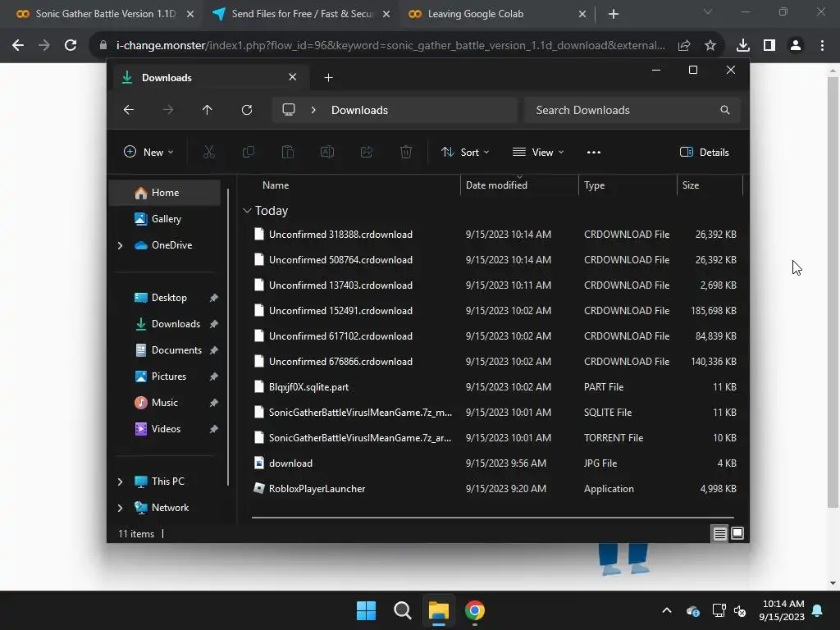Screen dimensions: 840x630
Task: Collapse the Today group
Action: (247, 211)
